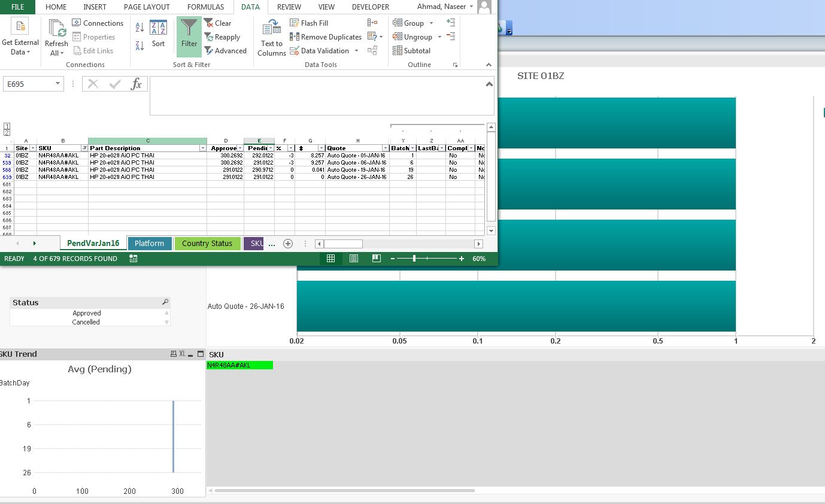This screenshot has width=825, height=504.
Task: Click the Subtotal command
Action: pyautogui.click(x=412, y=51)
